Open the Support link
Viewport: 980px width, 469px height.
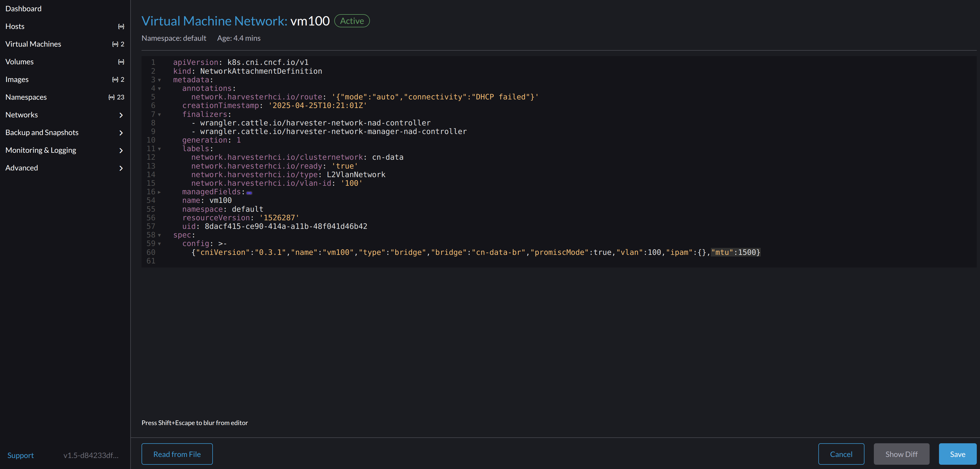pyautogui.click(x=21, y=455)
